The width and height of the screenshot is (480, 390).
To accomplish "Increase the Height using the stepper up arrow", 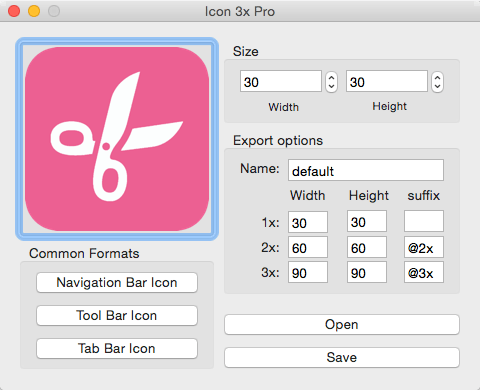I will [x=437, y=78].
